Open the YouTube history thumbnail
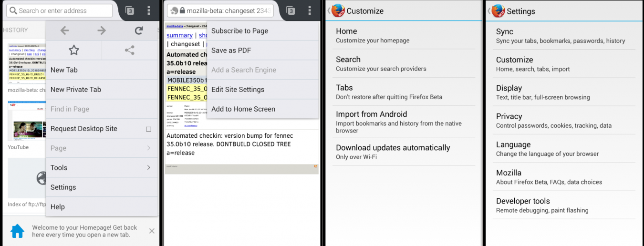644x246 pixels. click(x=27, y=121)
